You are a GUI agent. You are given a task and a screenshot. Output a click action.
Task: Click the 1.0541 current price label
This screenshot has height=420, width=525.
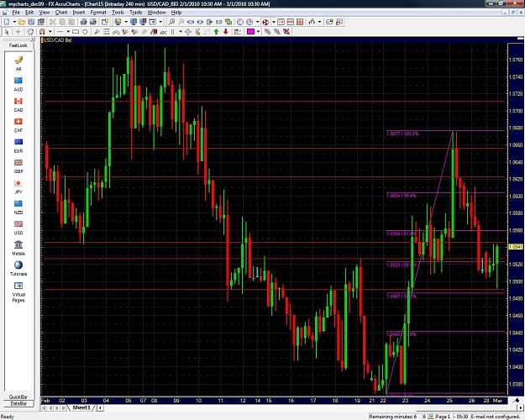pos(515,246)
